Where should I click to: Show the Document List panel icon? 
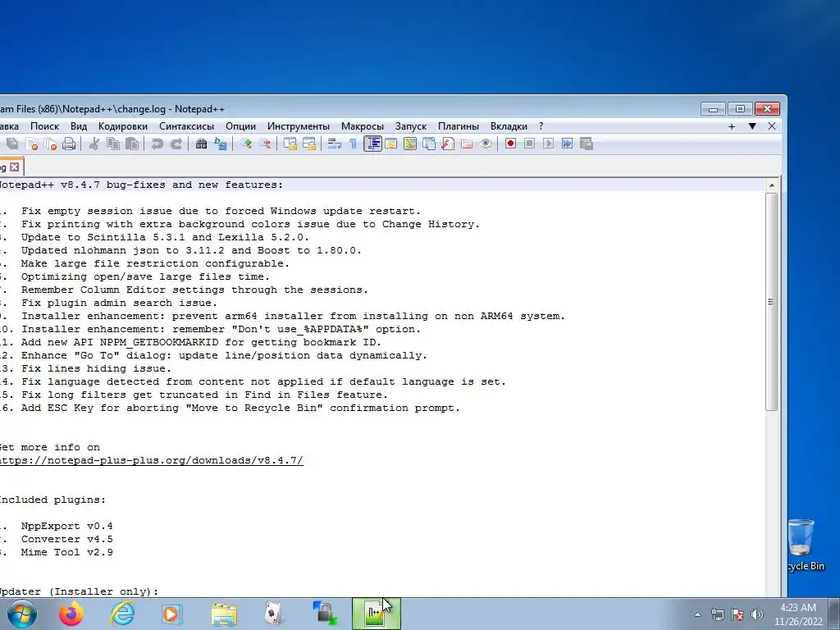click(x=428, y=144)
